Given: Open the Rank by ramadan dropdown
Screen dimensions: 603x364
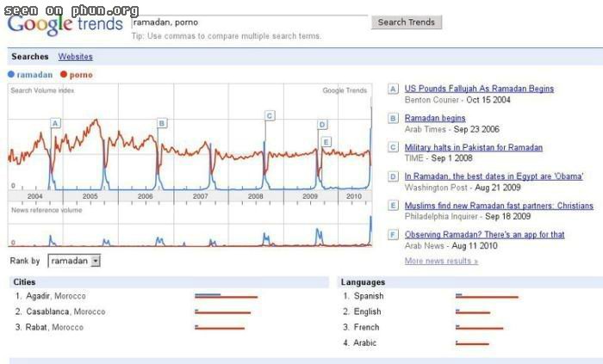Looking at the screenshot, I should 74,261.
